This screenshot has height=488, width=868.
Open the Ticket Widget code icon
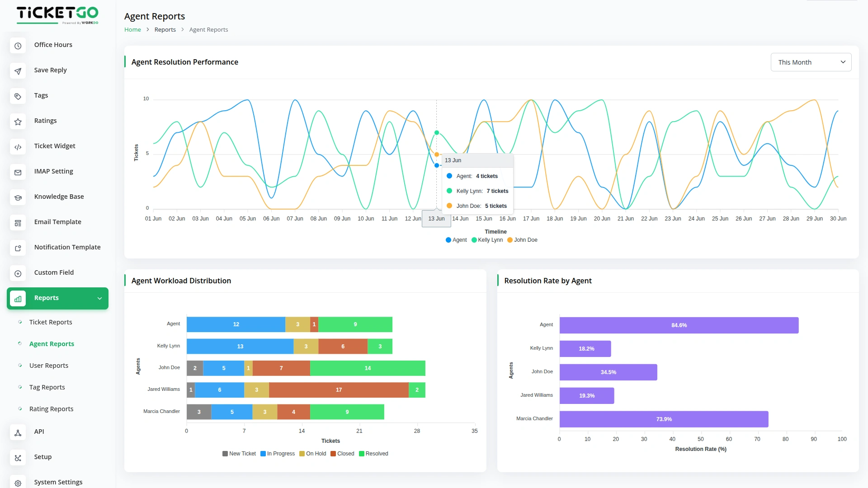tap(18, 147)
